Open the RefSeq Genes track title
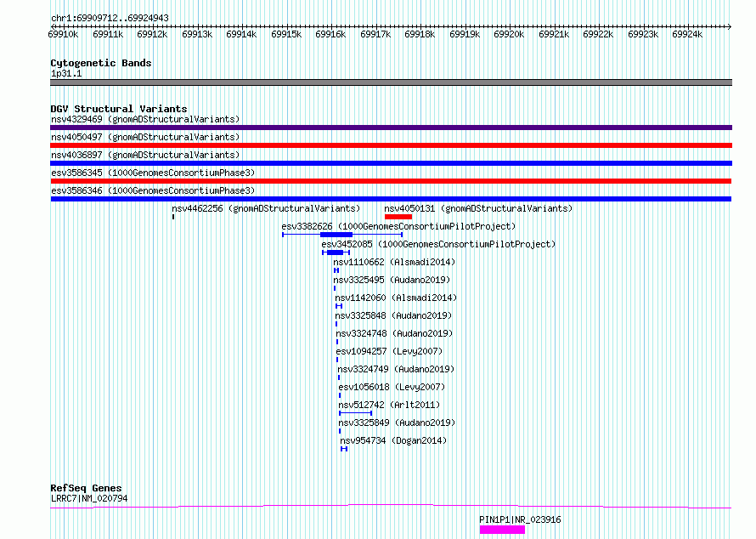Viewport: 756px width, 539px height. (x=86, y=488)
